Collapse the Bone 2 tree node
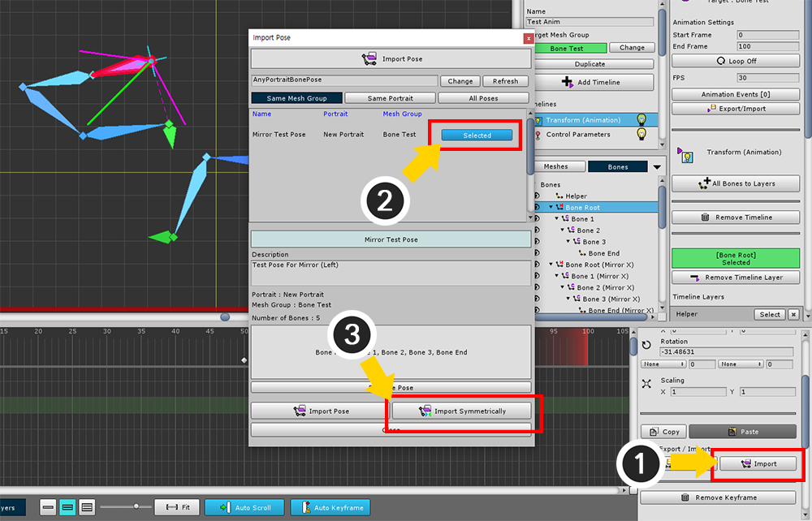The height and width of the screenshot is (521, 812). pos(563,230)
